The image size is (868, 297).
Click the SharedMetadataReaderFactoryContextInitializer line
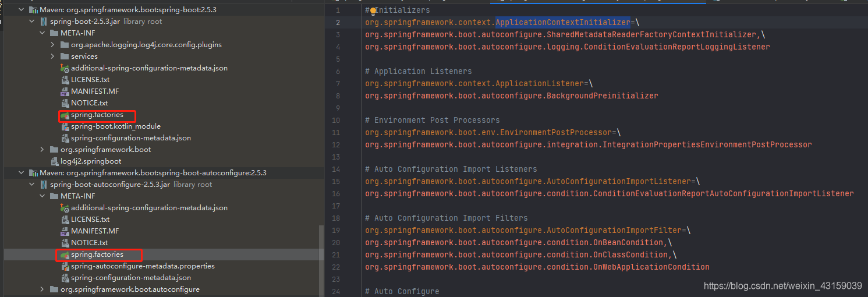[565, 34]
